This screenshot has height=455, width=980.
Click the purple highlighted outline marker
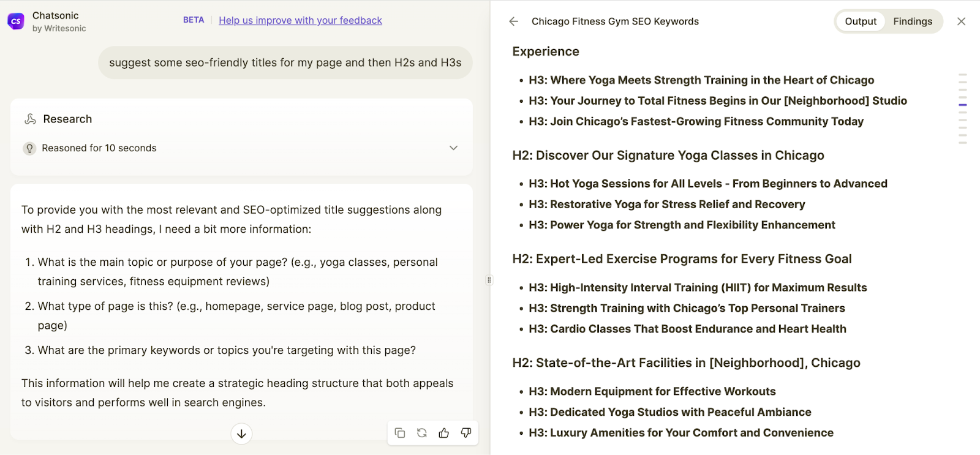(x=963, y=105)
